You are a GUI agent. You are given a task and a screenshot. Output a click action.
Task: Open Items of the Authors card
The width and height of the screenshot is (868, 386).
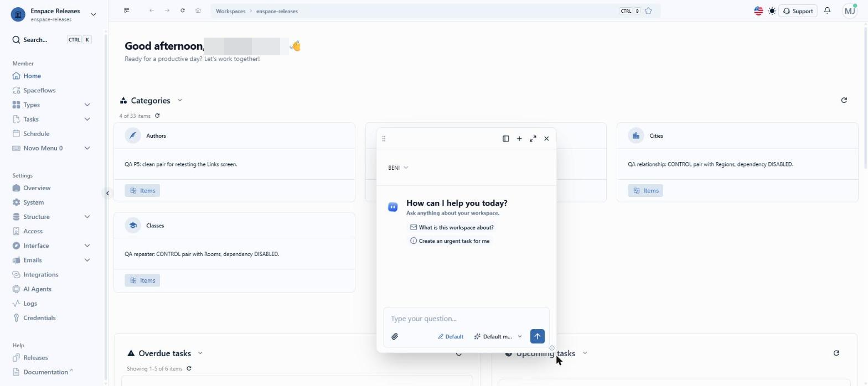pos(142,190)
